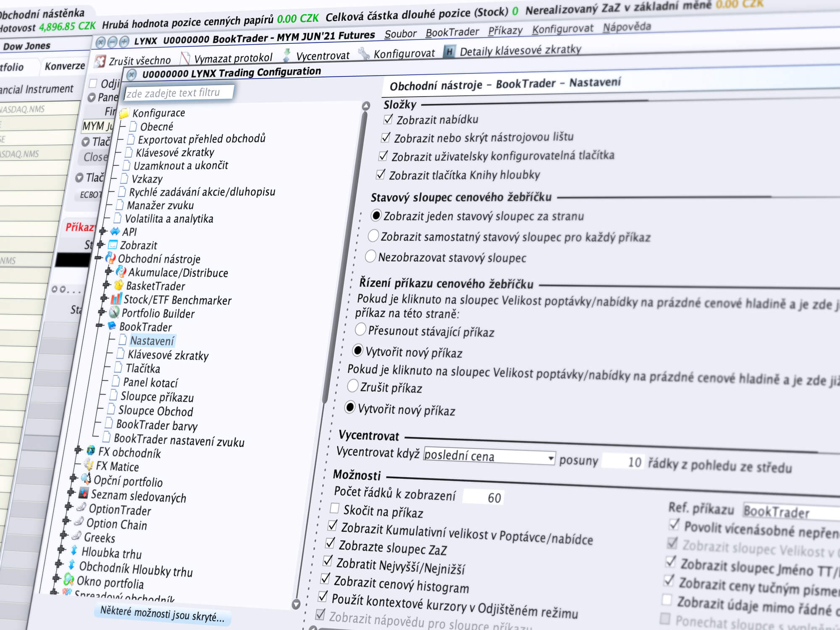Click the Obchodní nástroje icon
840x630 pixels.
(110, 258)
